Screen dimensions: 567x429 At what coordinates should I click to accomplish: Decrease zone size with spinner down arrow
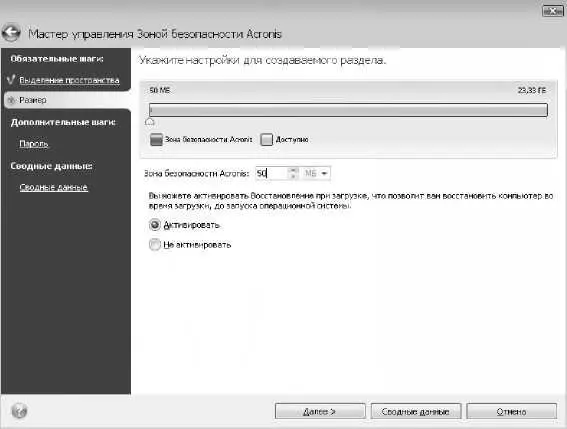pos(294,177)
